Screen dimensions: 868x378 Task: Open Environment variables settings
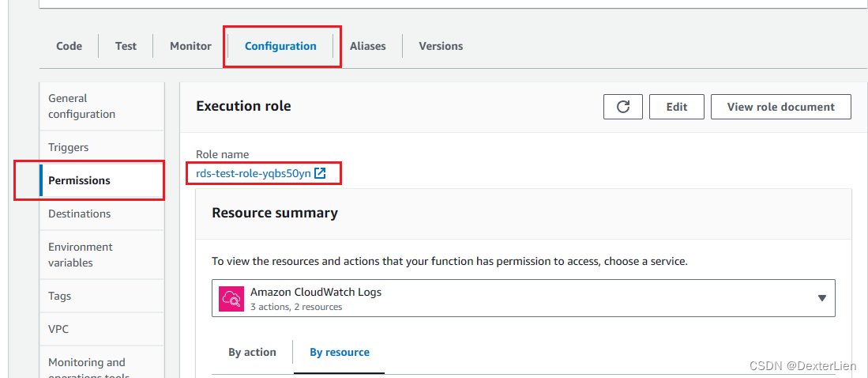tap(81, 255)
